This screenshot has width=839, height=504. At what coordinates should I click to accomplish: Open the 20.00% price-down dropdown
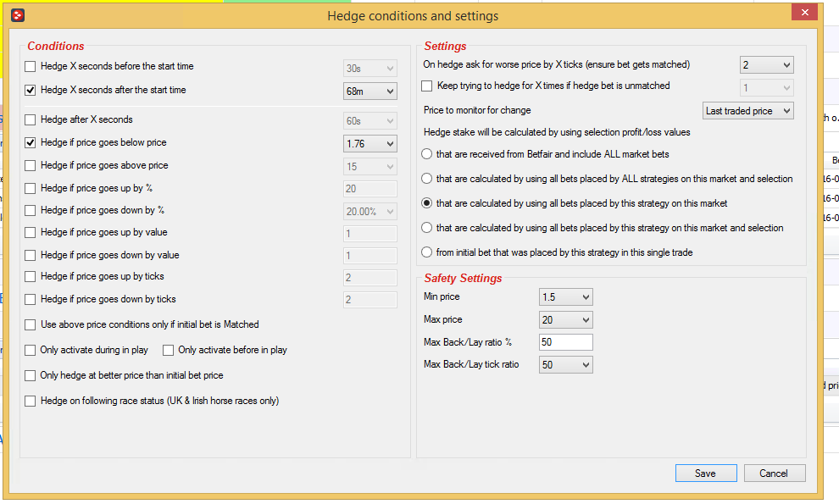coord(370,211)
